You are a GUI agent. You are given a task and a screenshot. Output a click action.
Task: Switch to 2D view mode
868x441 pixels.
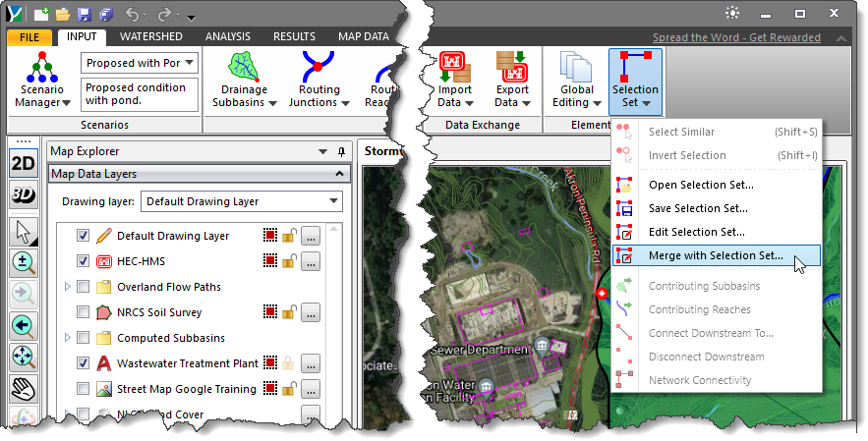click(24, 163)
